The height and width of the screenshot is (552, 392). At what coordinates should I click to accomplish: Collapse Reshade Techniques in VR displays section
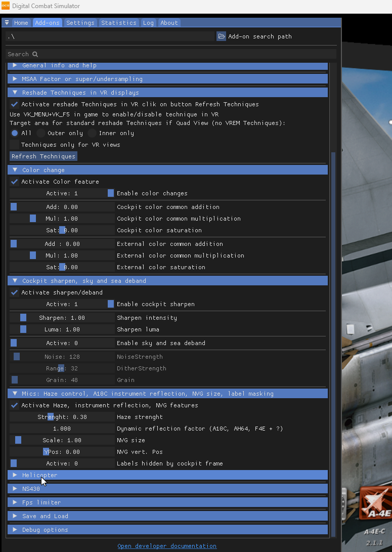[167, 93]
